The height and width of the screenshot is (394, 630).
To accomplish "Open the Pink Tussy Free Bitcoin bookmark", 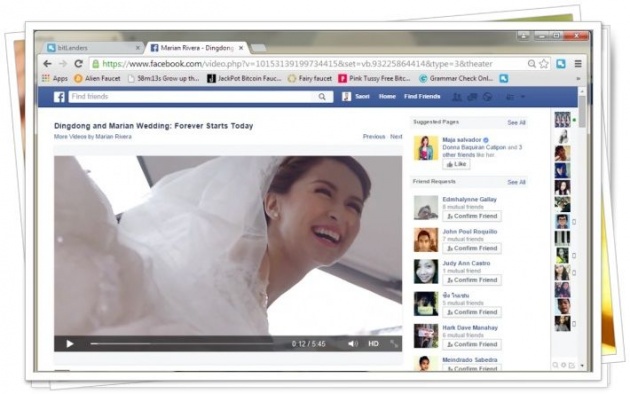I will (x=374, y=78).
